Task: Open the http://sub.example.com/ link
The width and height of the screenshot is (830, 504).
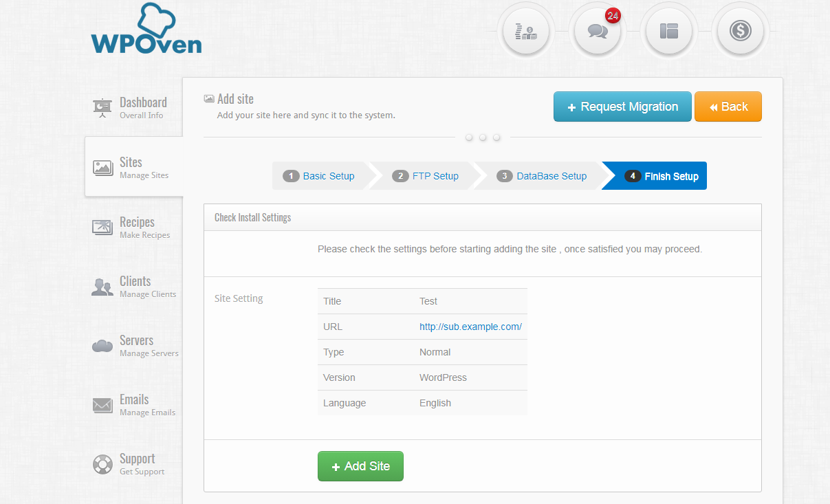Action: 470,327
